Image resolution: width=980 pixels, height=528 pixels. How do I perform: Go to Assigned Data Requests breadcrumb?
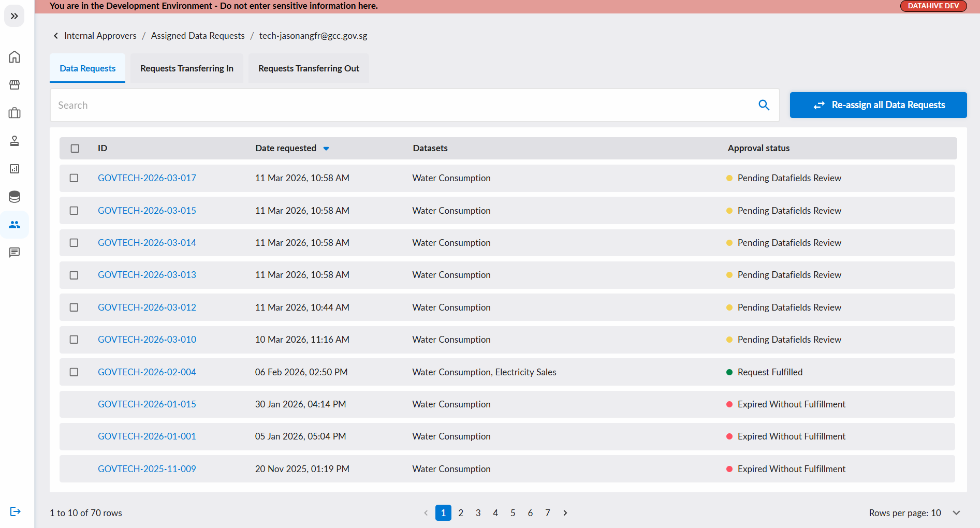(198, 36)
